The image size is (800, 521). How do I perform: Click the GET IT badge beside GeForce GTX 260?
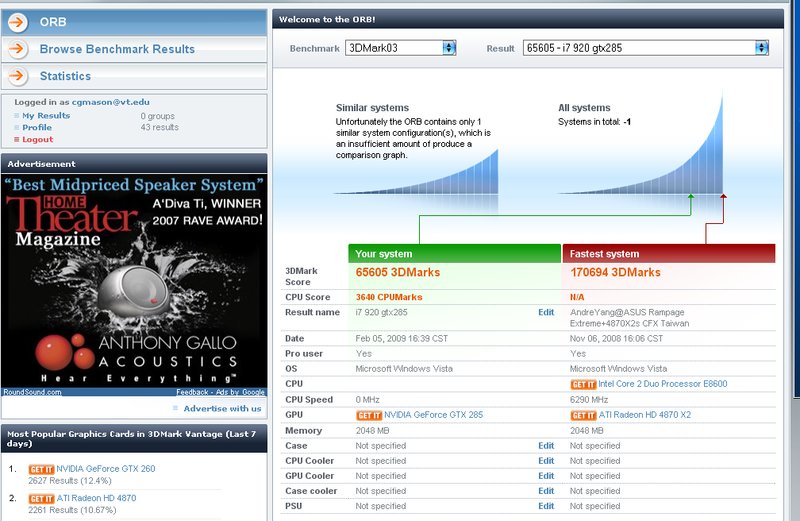pyautogui.click(x=41, y=469)
